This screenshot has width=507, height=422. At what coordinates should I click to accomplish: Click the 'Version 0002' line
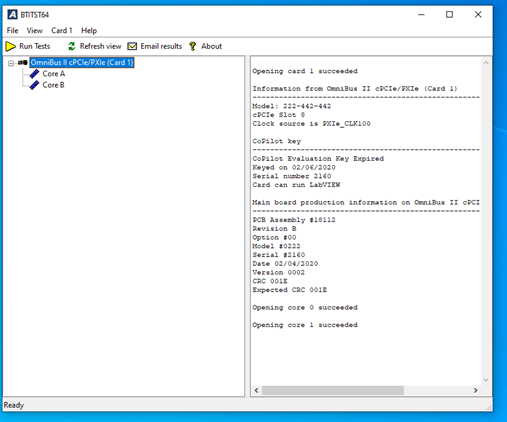click(279, 272)
